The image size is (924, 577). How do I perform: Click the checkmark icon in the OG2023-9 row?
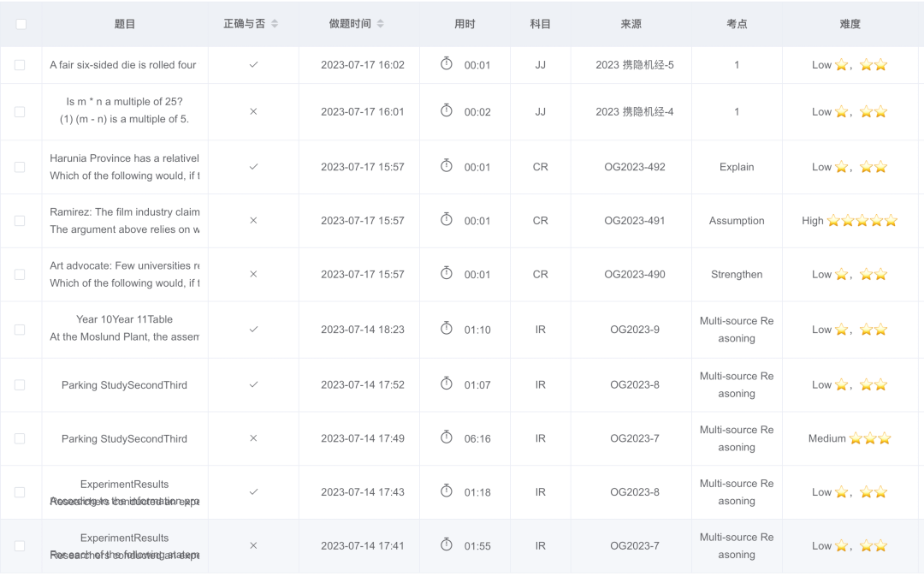click(x=253, y=329)
